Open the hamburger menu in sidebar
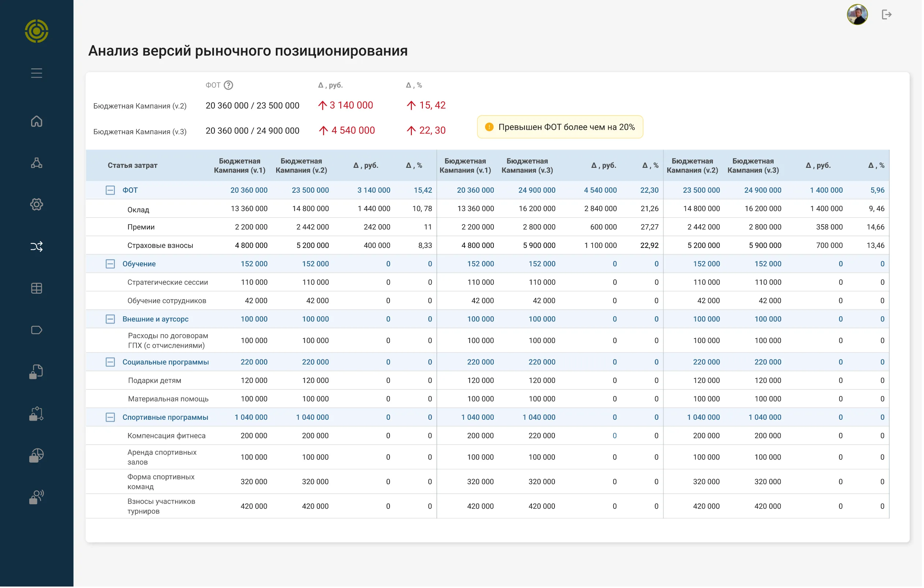The image size is (924, 588). [37, 73]
